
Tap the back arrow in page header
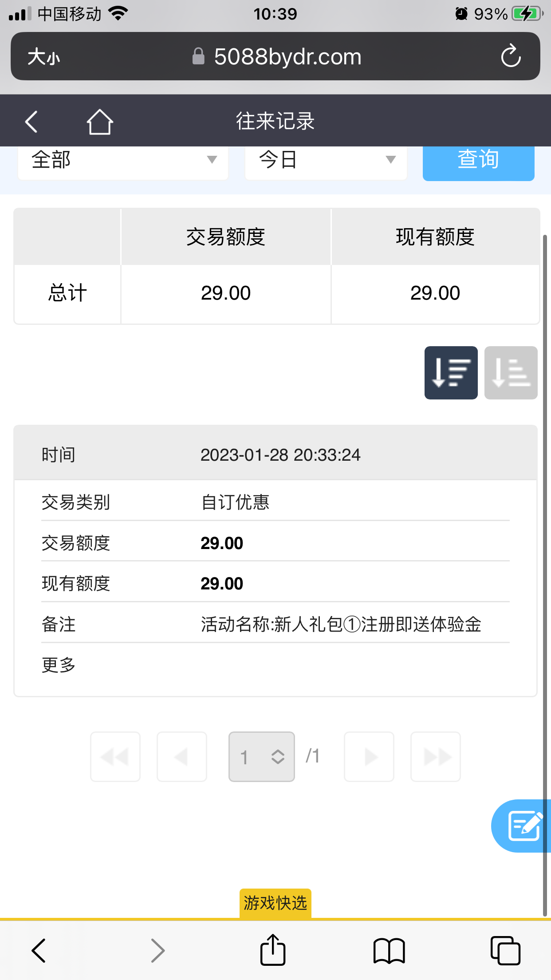pos(31,122)
